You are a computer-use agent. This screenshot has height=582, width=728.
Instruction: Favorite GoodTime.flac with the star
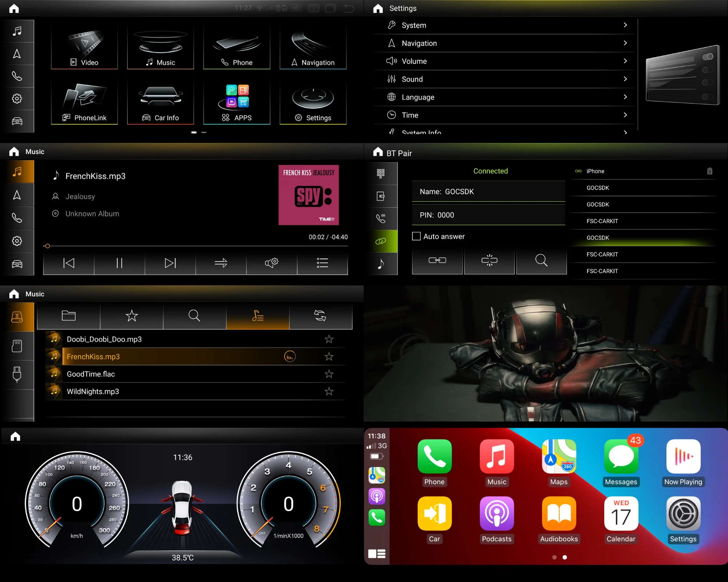[x=329, y=374]
